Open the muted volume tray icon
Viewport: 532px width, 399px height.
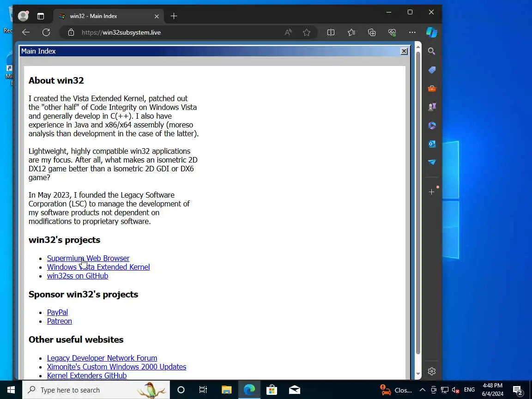[x=456, y=390]
